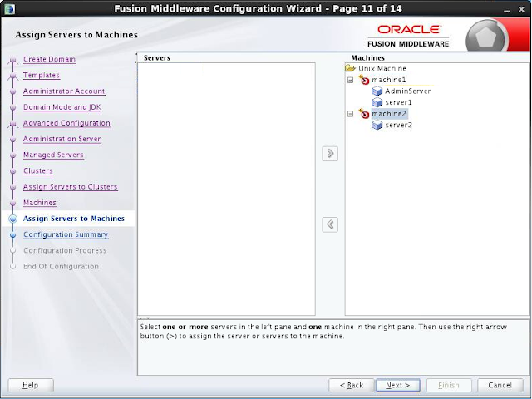Click the wizard icon in title bar
This screenshot has width=532, height=399.
coord(9,8)
